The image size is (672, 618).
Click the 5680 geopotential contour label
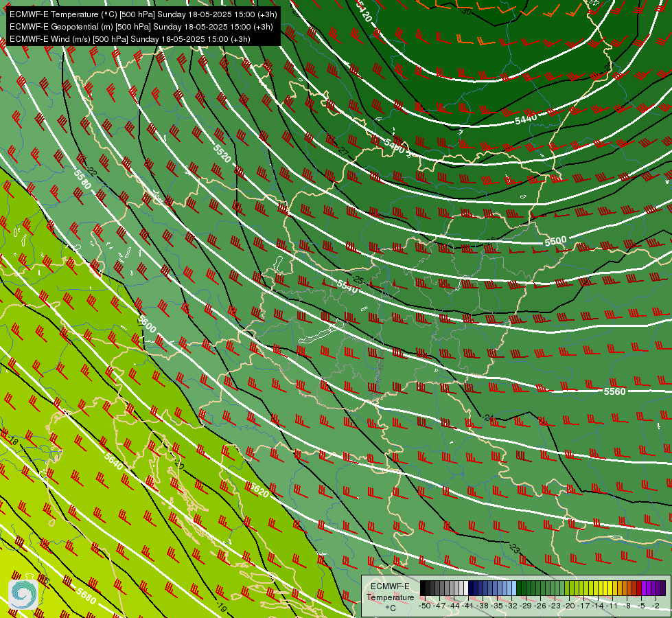tap(86, 596)
